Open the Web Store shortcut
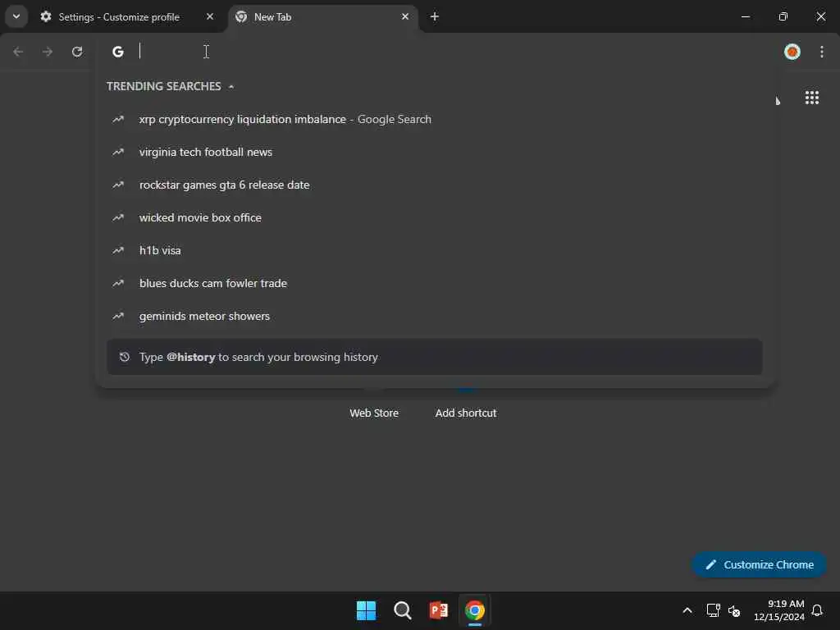This screenshot has height=630, width=840. click(374, 413)
